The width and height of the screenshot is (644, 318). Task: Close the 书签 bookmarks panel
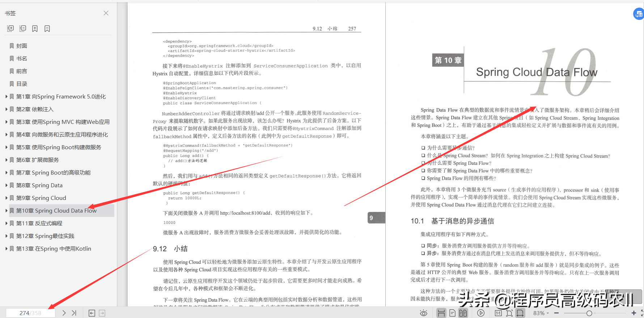point(106,13)
